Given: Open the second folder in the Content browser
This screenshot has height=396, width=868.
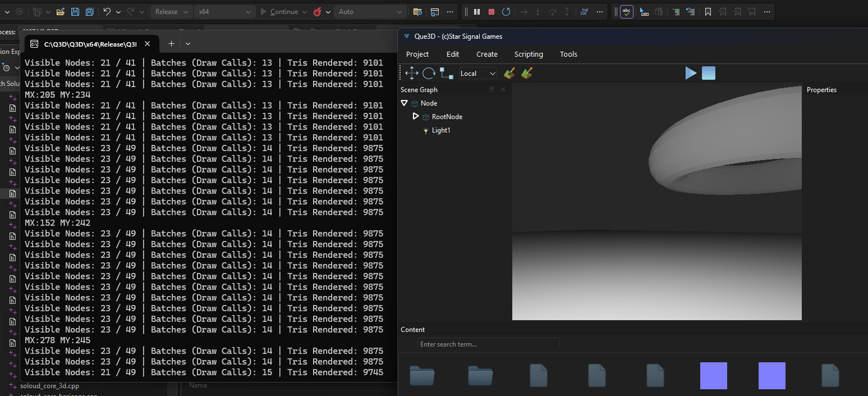Looking at the screenshot, I should (x=480, y=376).
